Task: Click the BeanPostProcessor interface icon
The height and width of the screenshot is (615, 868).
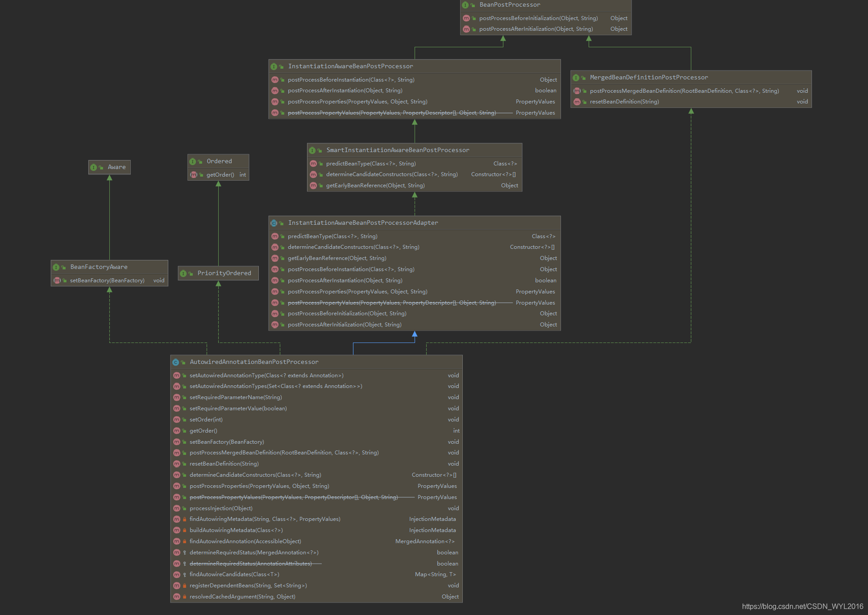Action: pyautogui.click(x=465, y=5)
